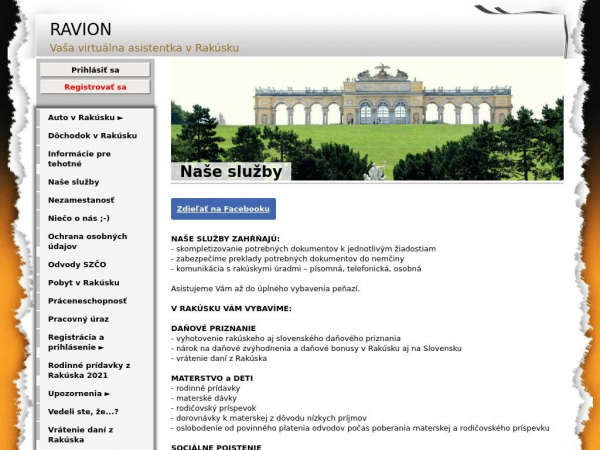Screen dimensions: 600x450
Task: Go to the Nezamestnanosť page
Action: [x=81, y=200]
